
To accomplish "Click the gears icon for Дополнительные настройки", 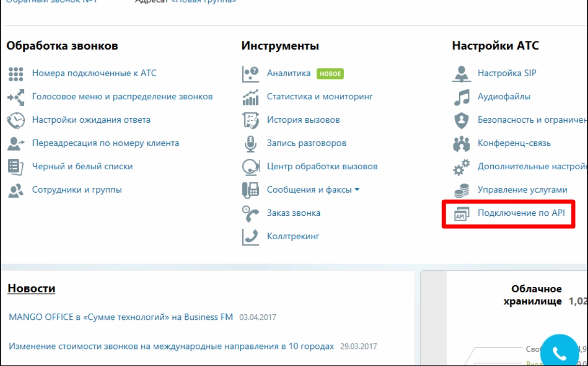I will coord(462,167).
